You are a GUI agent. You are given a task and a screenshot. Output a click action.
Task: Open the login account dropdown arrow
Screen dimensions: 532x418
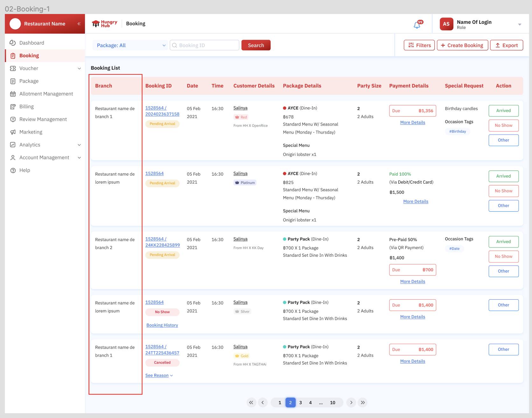[x=519, y=24]
